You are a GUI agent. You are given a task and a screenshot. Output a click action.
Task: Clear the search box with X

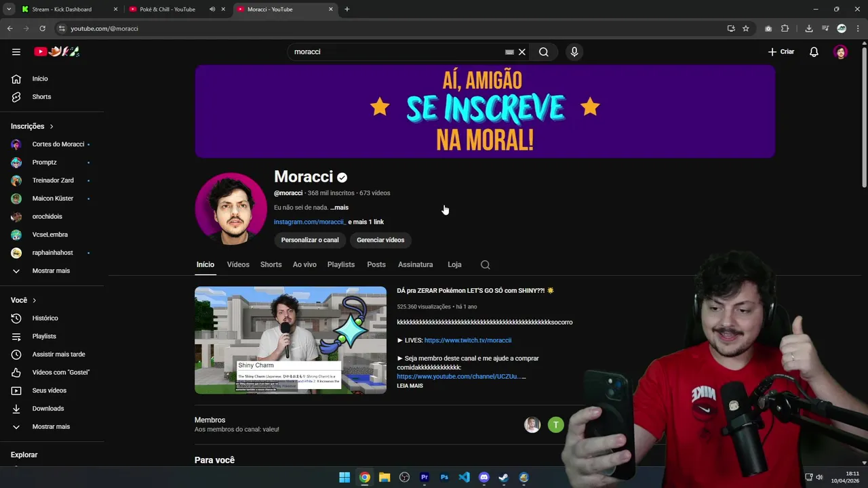[522, 52]
